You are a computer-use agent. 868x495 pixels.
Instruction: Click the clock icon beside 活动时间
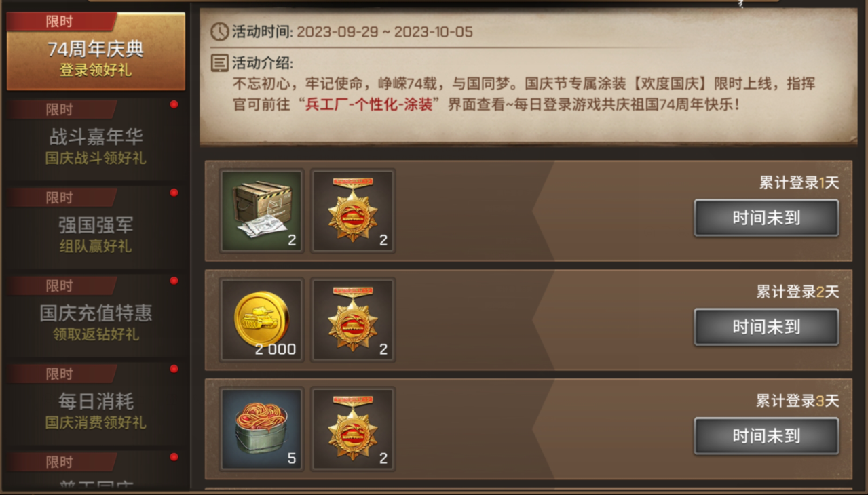[219, 31]
